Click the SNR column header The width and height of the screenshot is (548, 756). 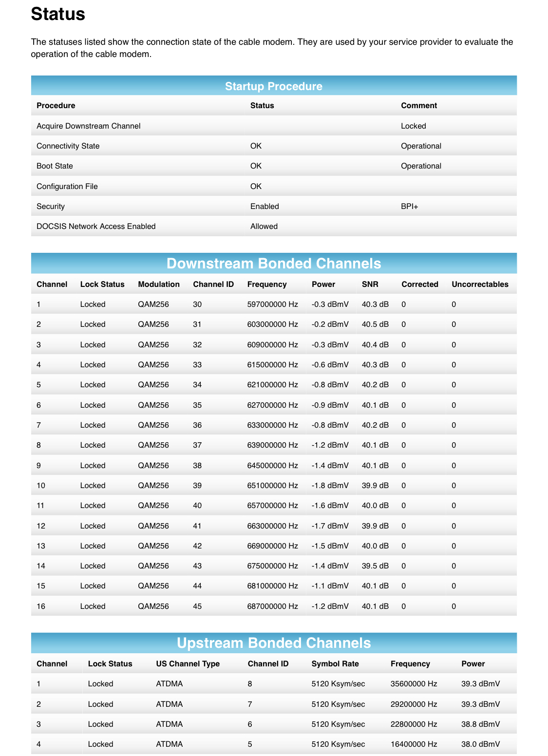pos(369,284)
